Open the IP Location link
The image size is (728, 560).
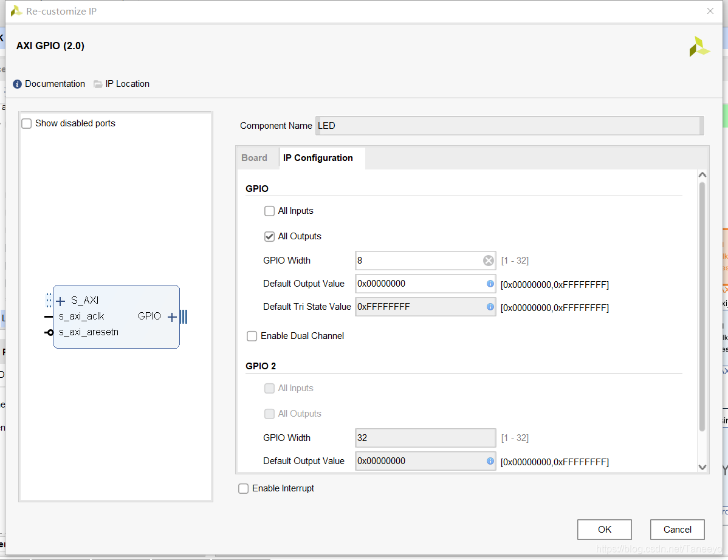[127, 84]
